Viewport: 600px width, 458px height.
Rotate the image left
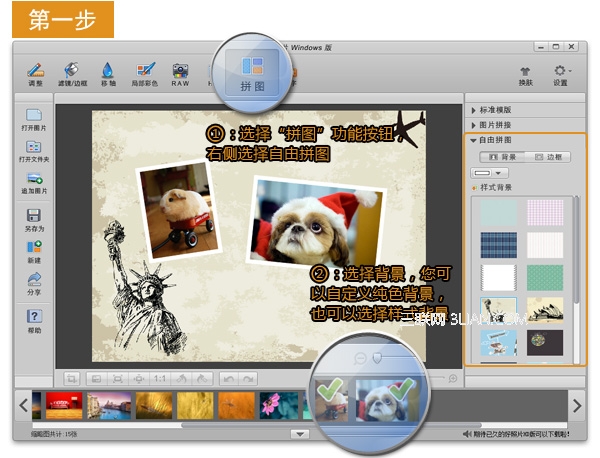click(x=181, y=379)
